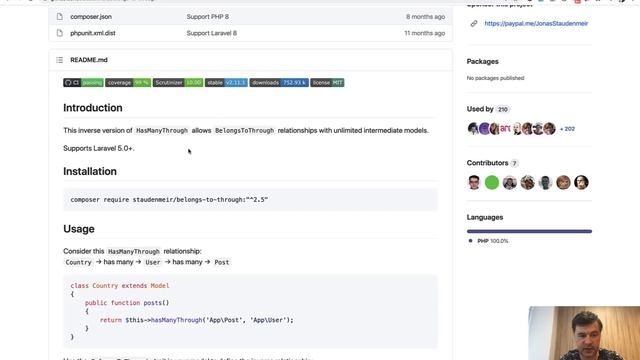Click 'Country' inline code tag

click(78, 262)
